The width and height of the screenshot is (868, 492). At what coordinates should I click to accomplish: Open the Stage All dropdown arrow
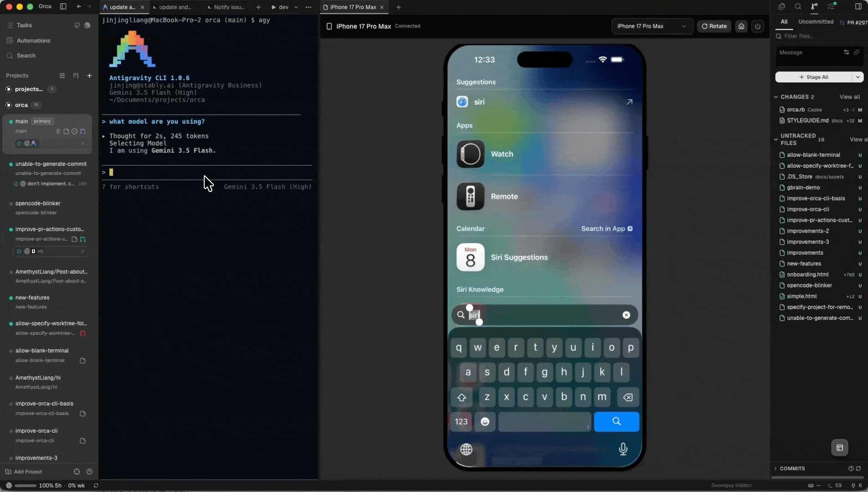pyautogui.click(x=858, y=77)
